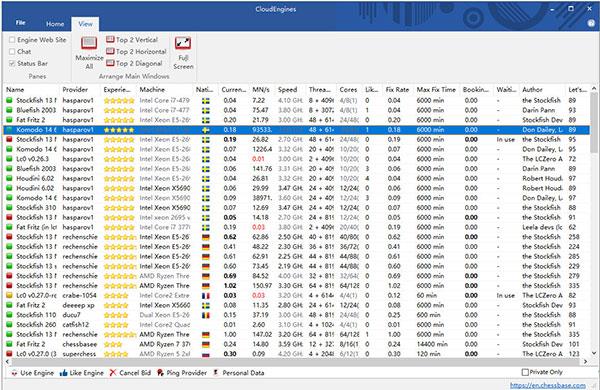This screenshot has height=390, width=600.
Task: Select the Lc0 v0.26.3 engine row
Action: tap(297, 159)
